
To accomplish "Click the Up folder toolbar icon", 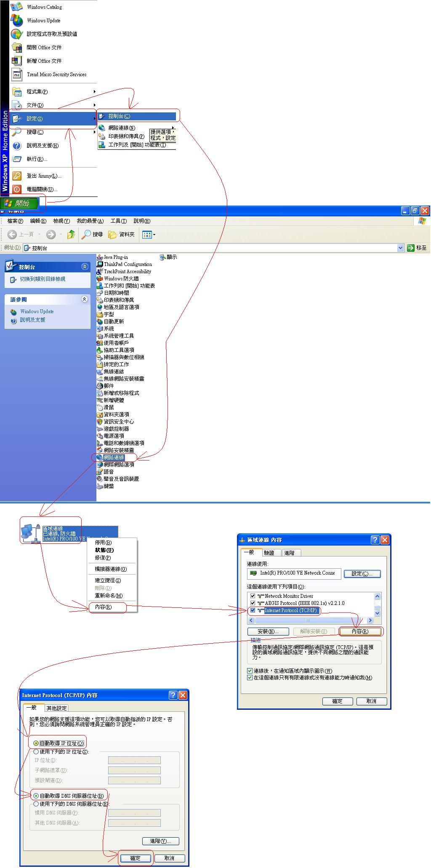I will 71,234.
